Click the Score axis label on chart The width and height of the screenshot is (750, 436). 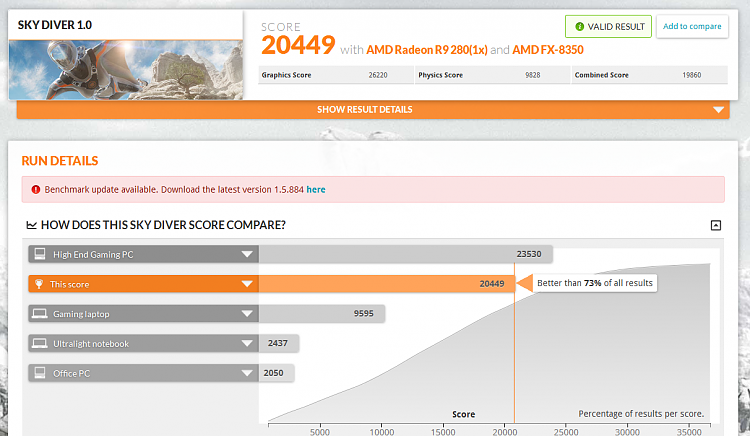click(x=463, y=414)
